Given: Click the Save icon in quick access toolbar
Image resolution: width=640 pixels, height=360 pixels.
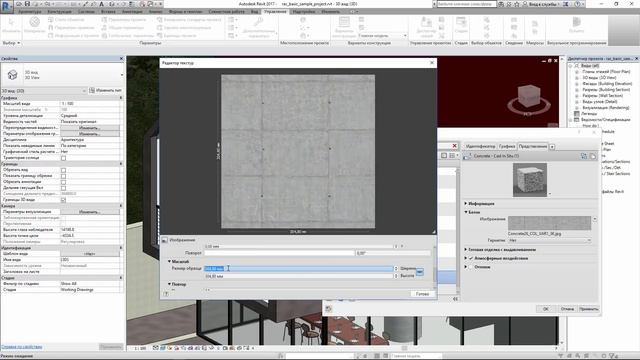Looking at the screenshot, I should (x=27, y=4).
